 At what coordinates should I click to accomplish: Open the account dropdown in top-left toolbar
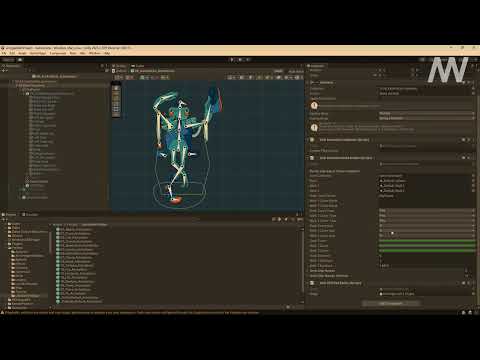point(8,60)
